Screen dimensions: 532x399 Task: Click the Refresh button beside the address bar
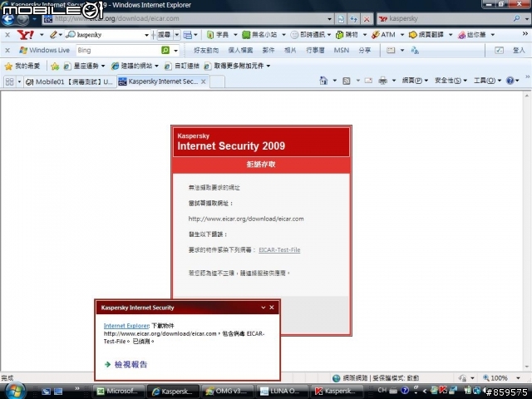(x=353, y=19)
